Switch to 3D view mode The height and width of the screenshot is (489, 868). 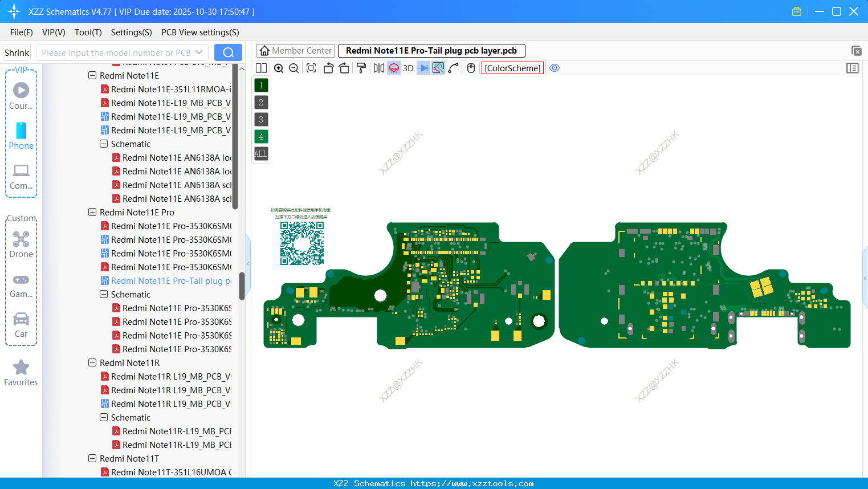point(408,68)
